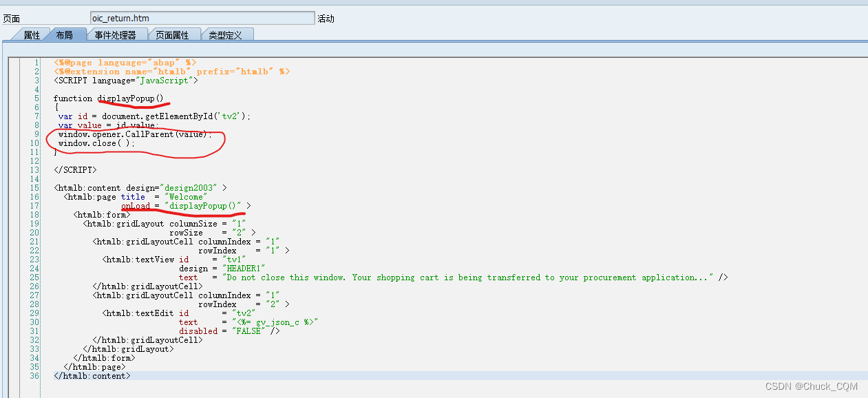Click the 页面 label
Screen dimensions: 868x398
coord(12,19)
